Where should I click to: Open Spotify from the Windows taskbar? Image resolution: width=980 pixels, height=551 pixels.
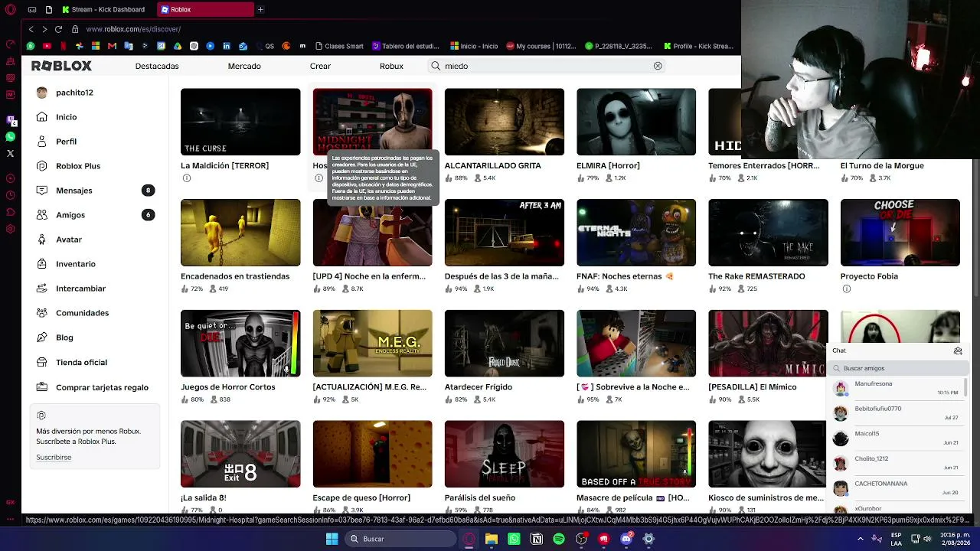point(559,539)
